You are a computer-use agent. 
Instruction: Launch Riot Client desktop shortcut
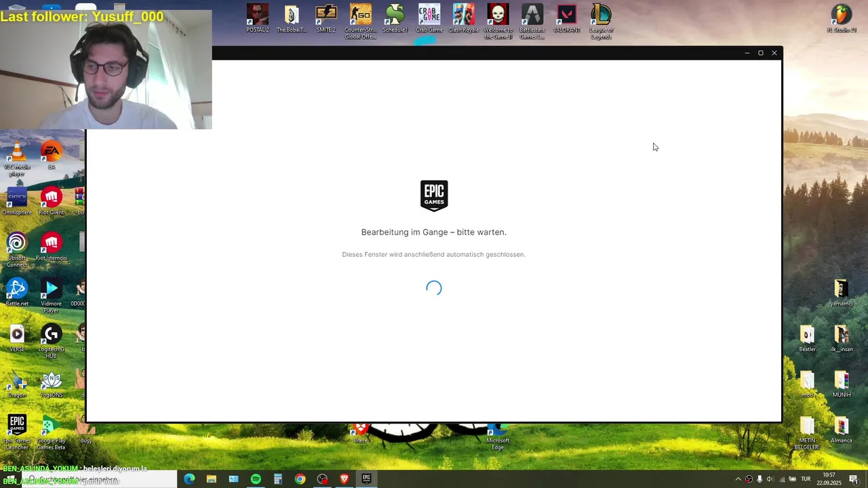[x=51, y=201]
